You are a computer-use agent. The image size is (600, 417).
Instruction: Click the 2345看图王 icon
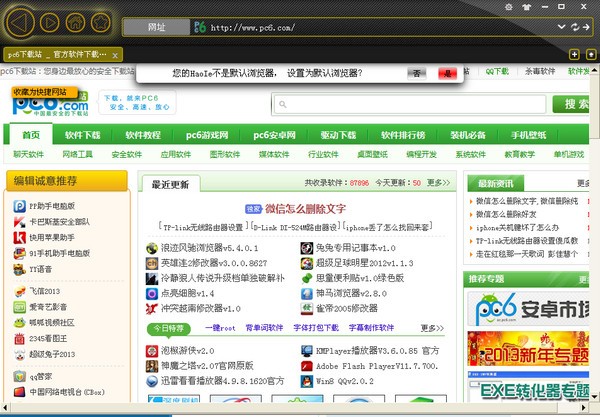(20, 339)
